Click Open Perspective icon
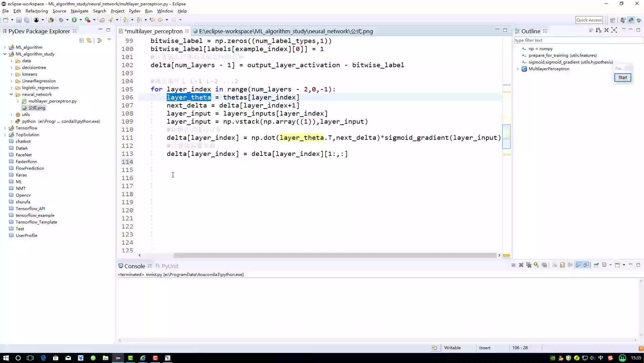This screenshot has height=363, width=644. click(x=612, y=20)
